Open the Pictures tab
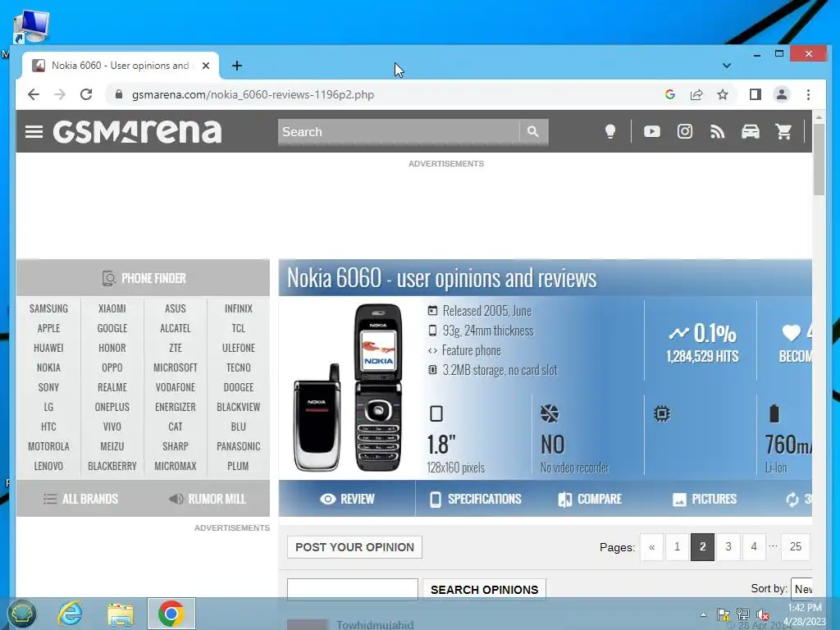Viewport: 840px width, 630px height. (x=705, y=499)
